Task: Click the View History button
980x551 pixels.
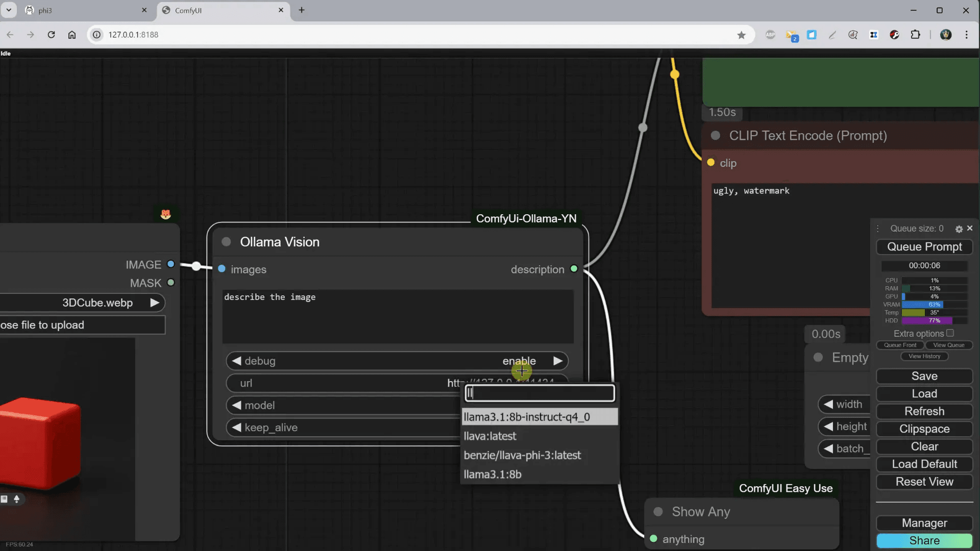Action: coord(924,356)
